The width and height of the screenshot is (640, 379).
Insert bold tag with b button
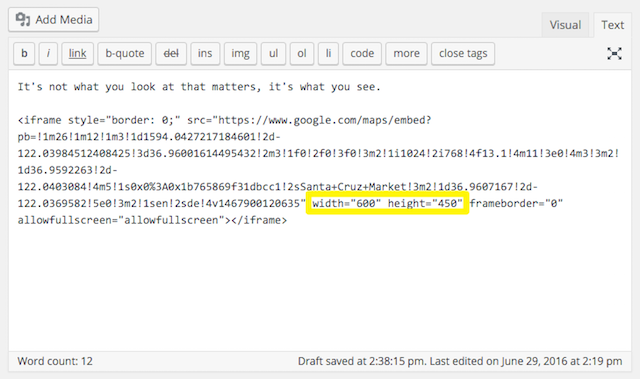[24, 53]
